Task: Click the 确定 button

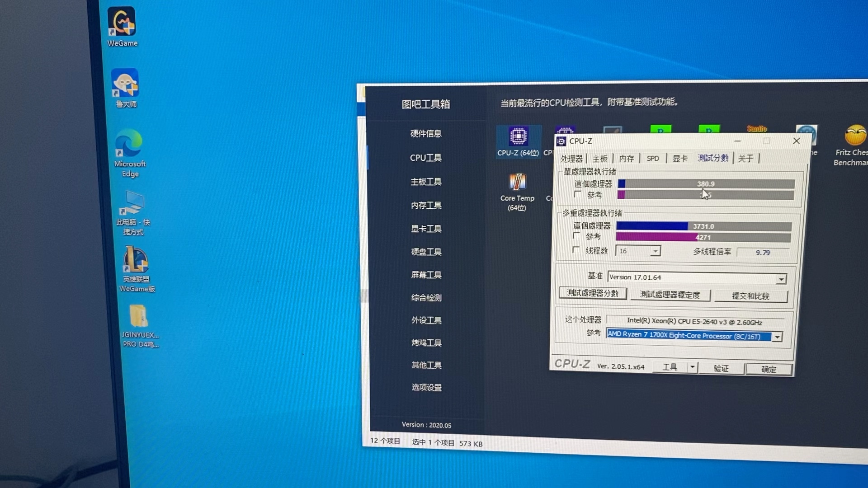Action: (769, 369)
